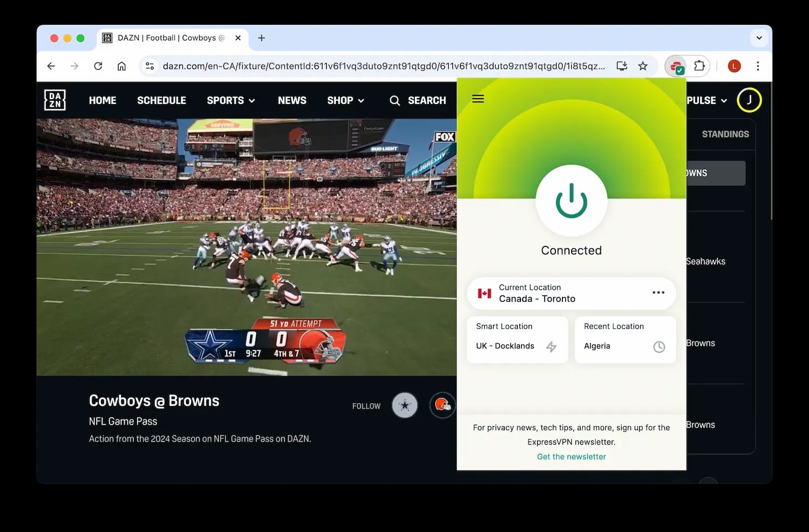This screenshot has height=532, width=809.
Task: Go to DAZN HOME
Action: [x=102, y=100]
